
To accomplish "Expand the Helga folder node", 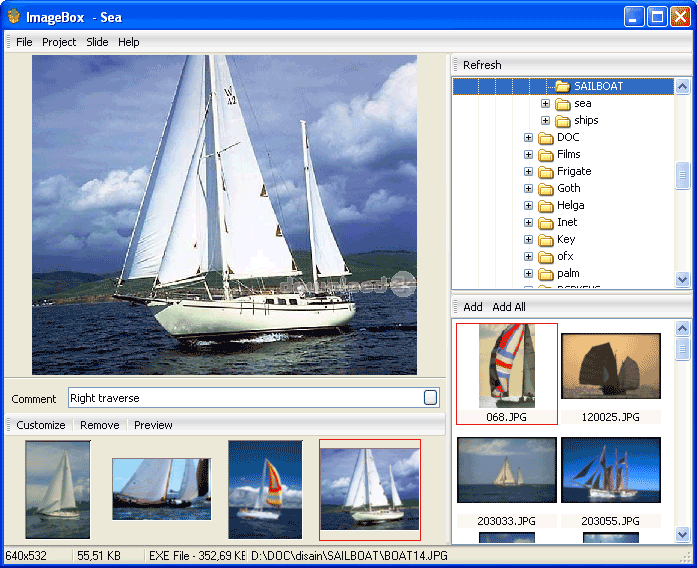I will click(x=528, y=205).
